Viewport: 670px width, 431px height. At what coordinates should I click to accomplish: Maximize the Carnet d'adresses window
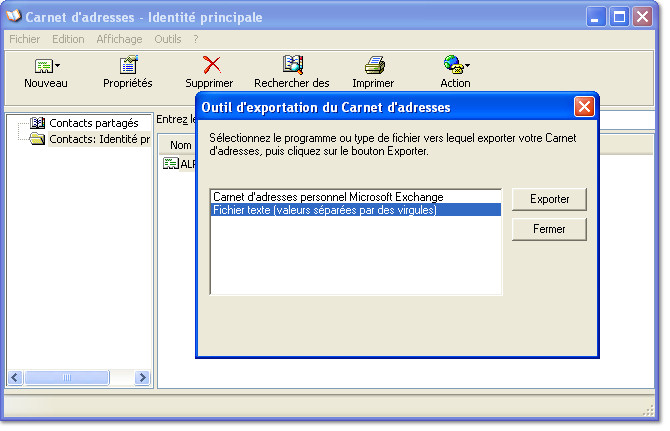619,17
